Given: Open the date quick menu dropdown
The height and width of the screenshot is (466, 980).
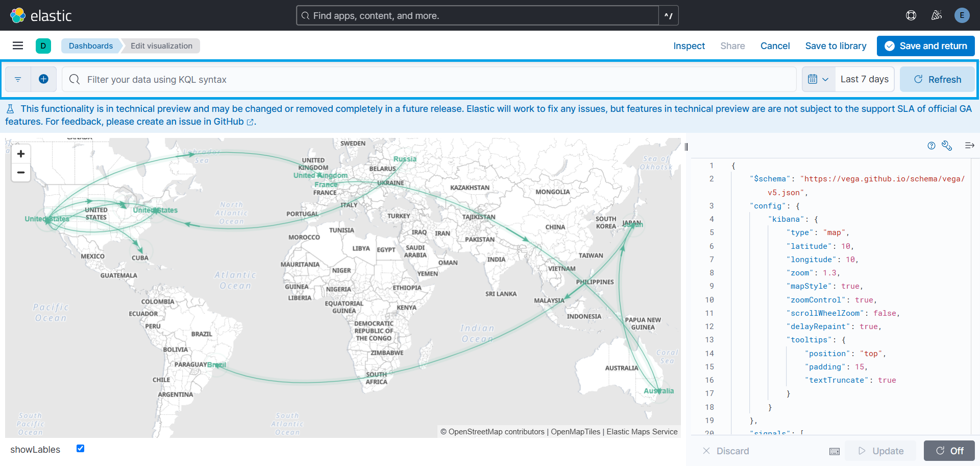Looking at the screenshot, I should click(818, 79).
